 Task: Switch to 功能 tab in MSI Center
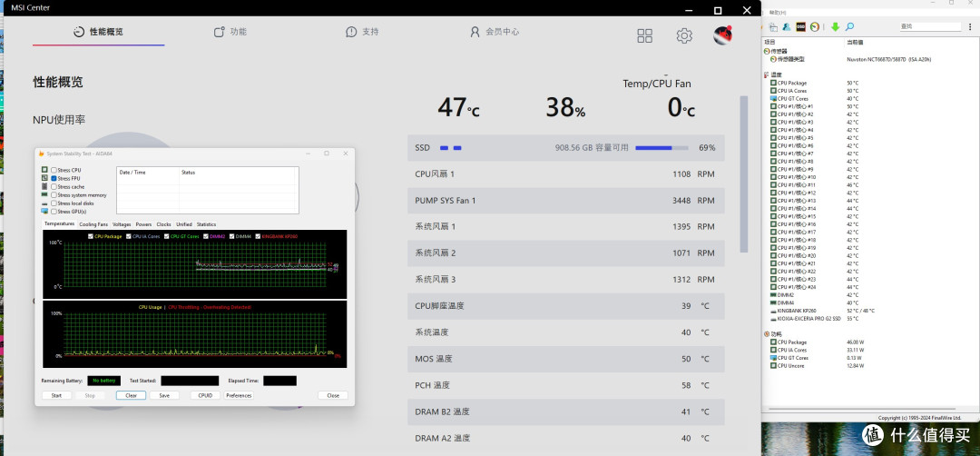[x=230, y=32]
